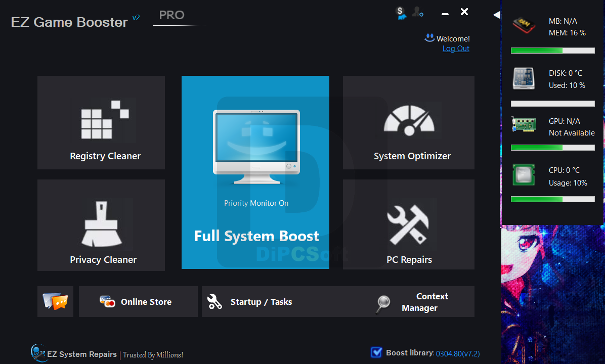Viewport: 605px width, 364px height.
Task: Click the 'CPU: 0 °C' reading
Action: click(564, 170)
